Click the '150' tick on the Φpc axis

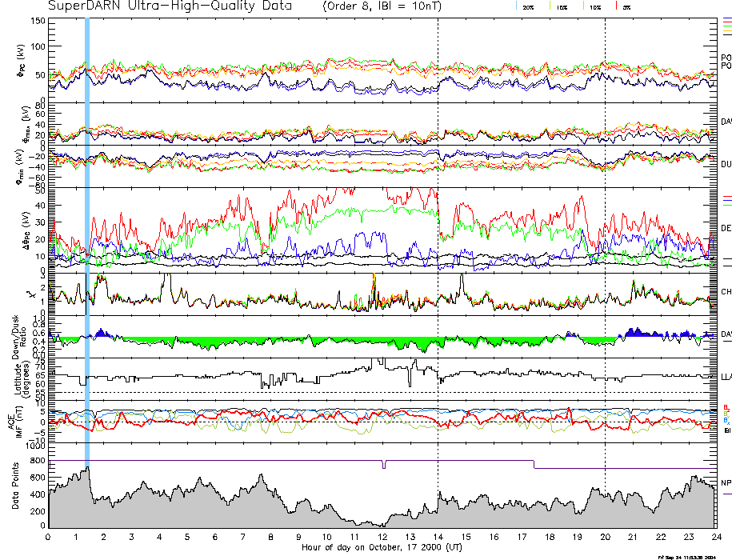[x=38, y=21]
